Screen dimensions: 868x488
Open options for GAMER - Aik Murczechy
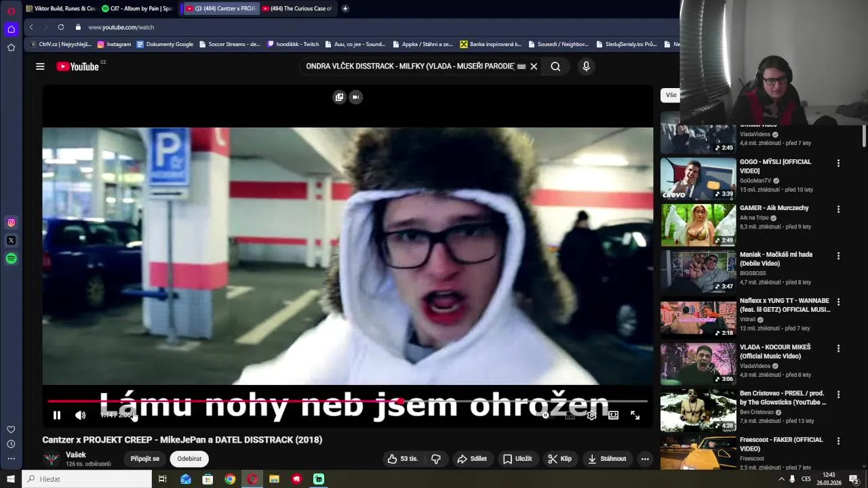click(838, 209)
